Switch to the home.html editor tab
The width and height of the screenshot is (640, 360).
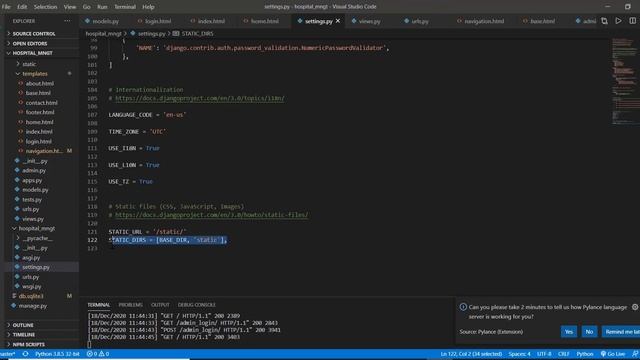point(264,21)
